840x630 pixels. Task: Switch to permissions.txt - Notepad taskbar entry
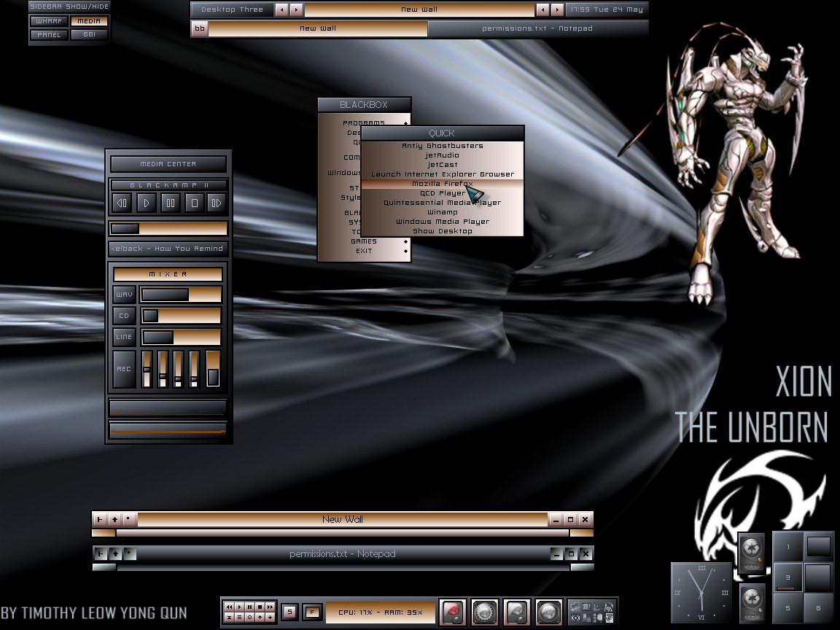[x=537, y=28]
